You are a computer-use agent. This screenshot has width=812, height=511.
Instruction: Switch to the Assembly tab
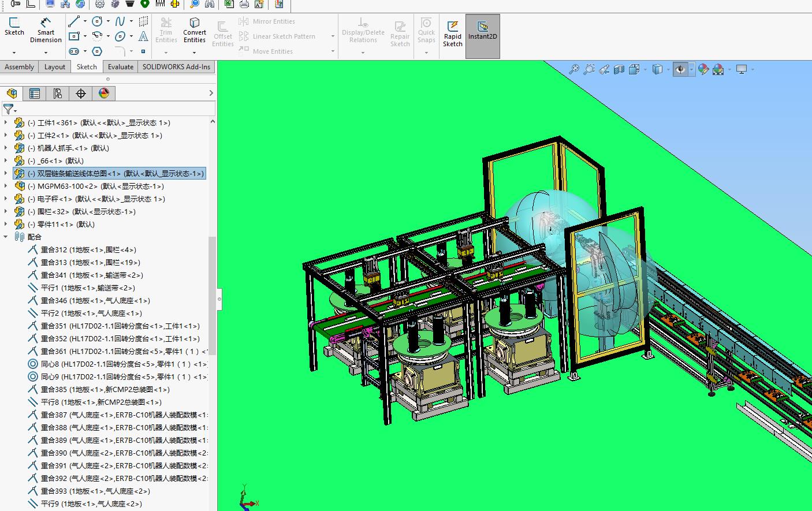20,67
